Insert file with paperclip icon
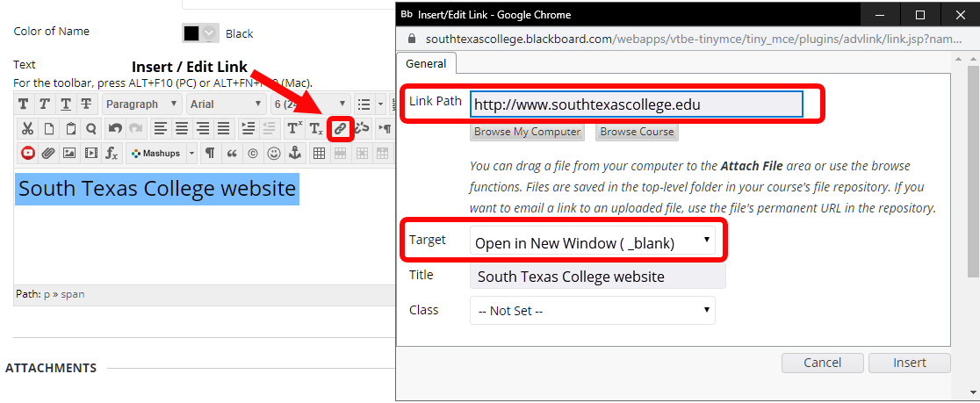980x403 pixels. [48, 153]
